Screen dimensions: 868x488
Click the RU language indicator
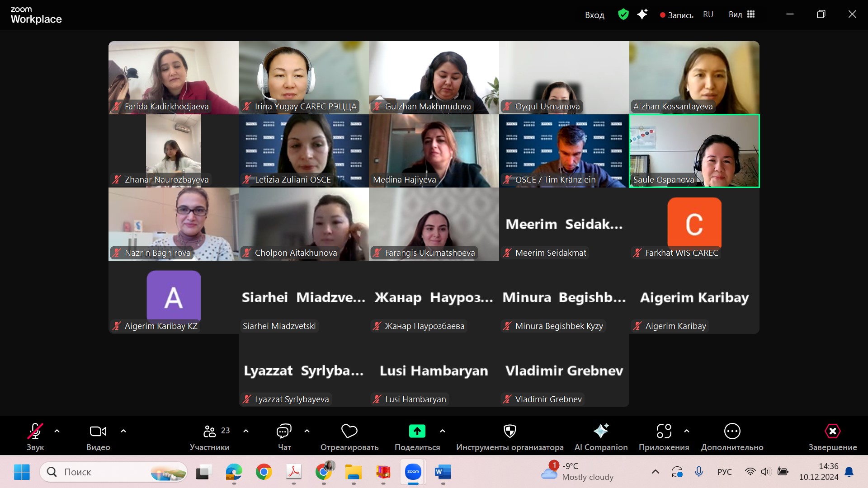click(x=708, y=14)
